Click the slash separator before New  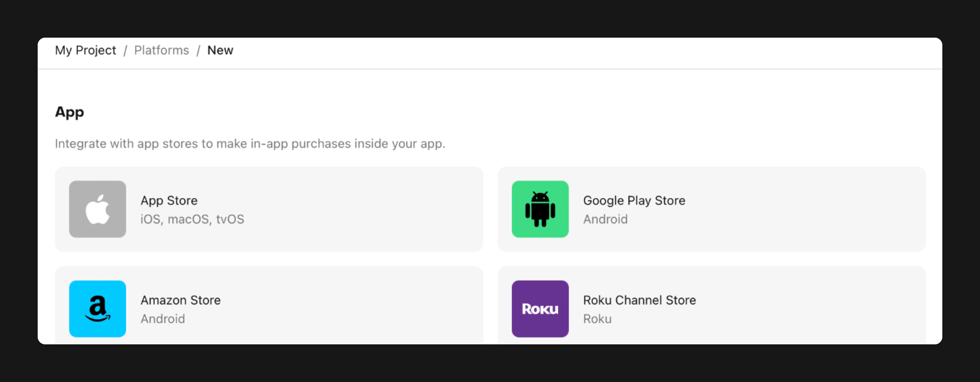tap(198, 51)
